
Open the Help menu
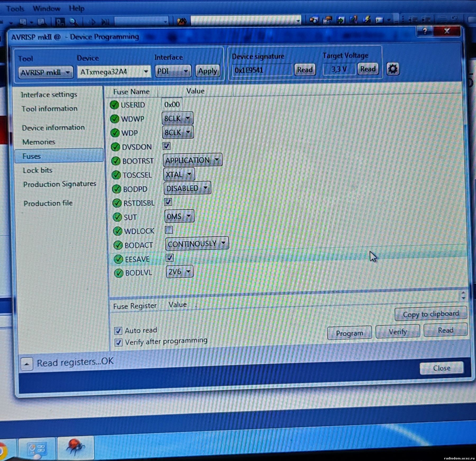point(77,8)
